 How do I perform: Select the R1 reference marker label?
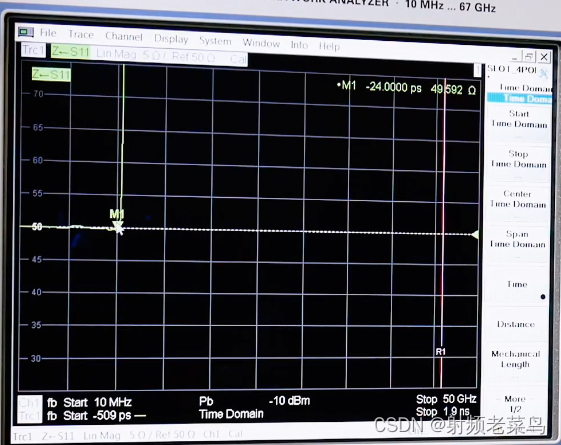click(440, 352)
